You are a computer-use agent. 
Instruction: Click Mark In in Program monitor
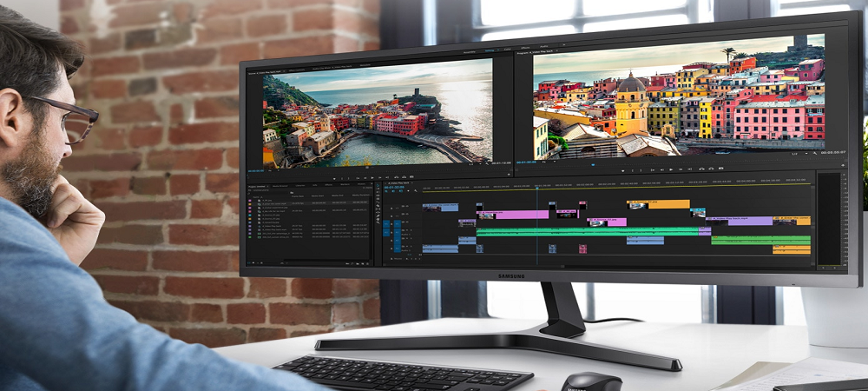coord(633,170)
